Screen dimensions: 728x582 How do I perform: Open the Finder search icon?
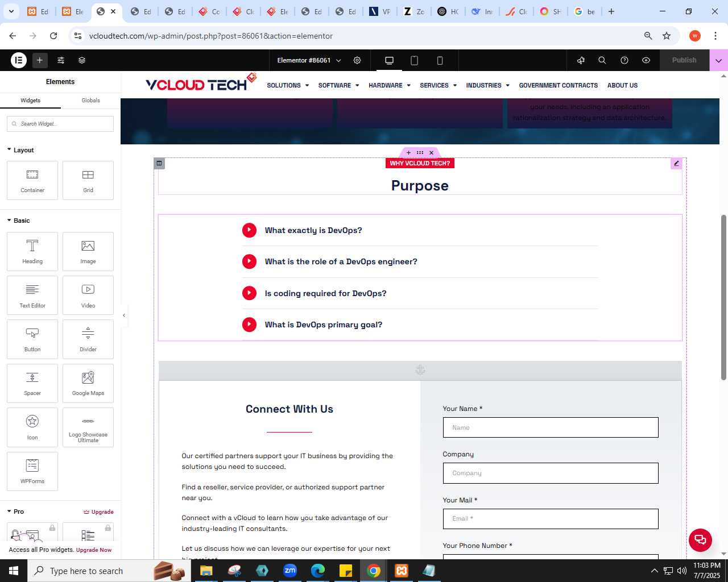pyautogui.click(x=602, y=60)
